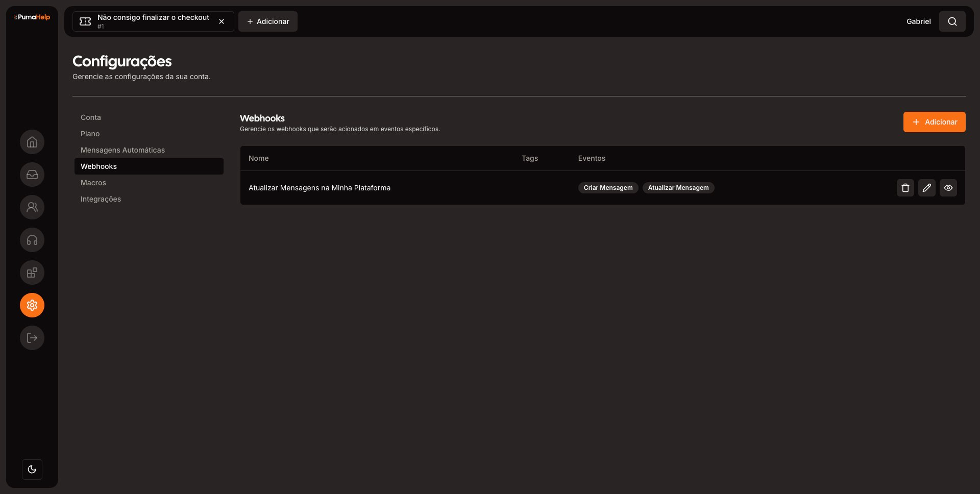Click 'Atualizar Mensagens na Minha Plataforma' row name
This screenshot has width=980, height=494.
point(320,188)
